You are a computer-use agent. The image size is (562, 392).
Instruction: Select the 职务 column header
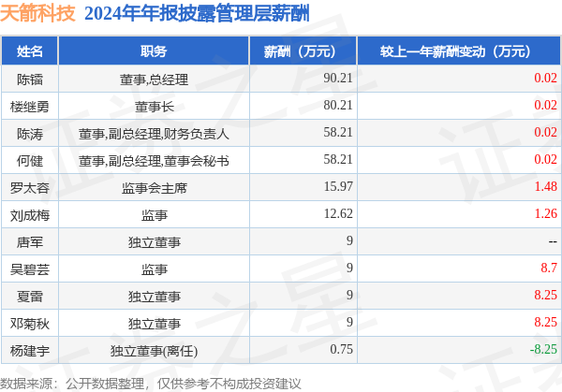pyautogui.click(x=154, y=51)
